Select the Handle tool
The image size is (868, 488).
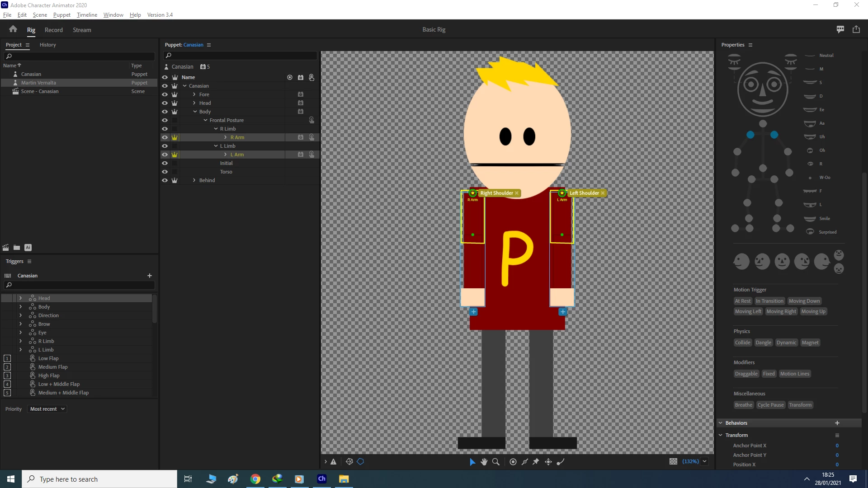tap(513, 462)
